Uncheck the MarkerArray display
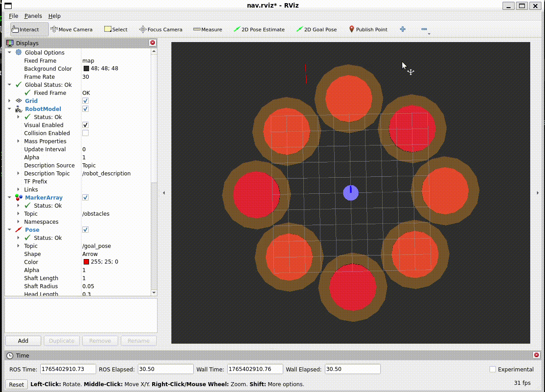Screen dimensions: 545x392 pyautogui.click(x=85, y=197)
